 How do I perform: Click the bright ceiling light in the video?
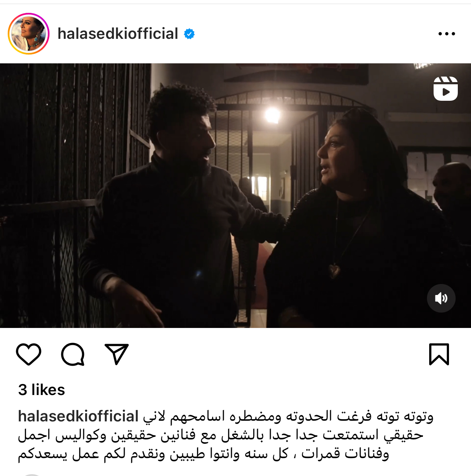coord(272,115)
